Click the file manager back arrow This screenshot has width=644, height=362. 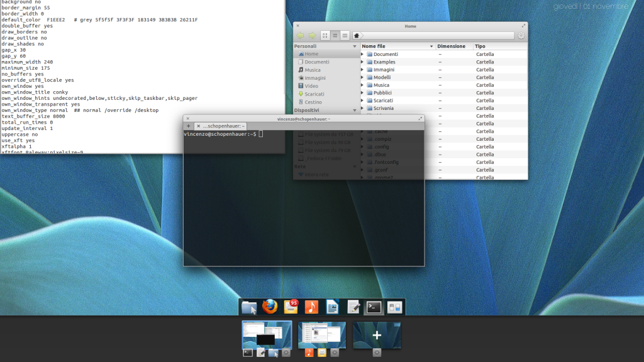(301, 36)
